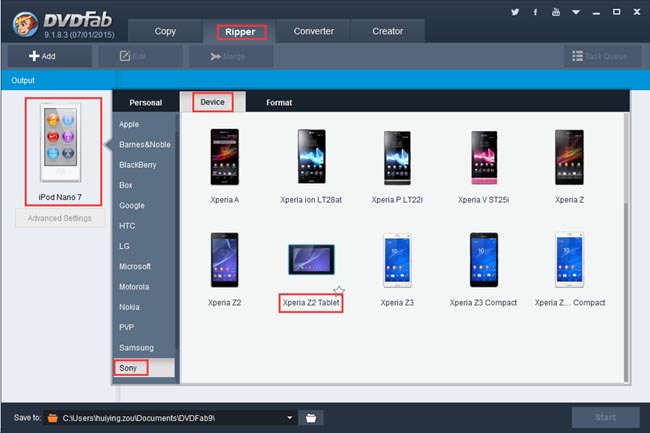
Task: Choose the white Xperia Z... Compact icon
Action: tap(569, 260)
